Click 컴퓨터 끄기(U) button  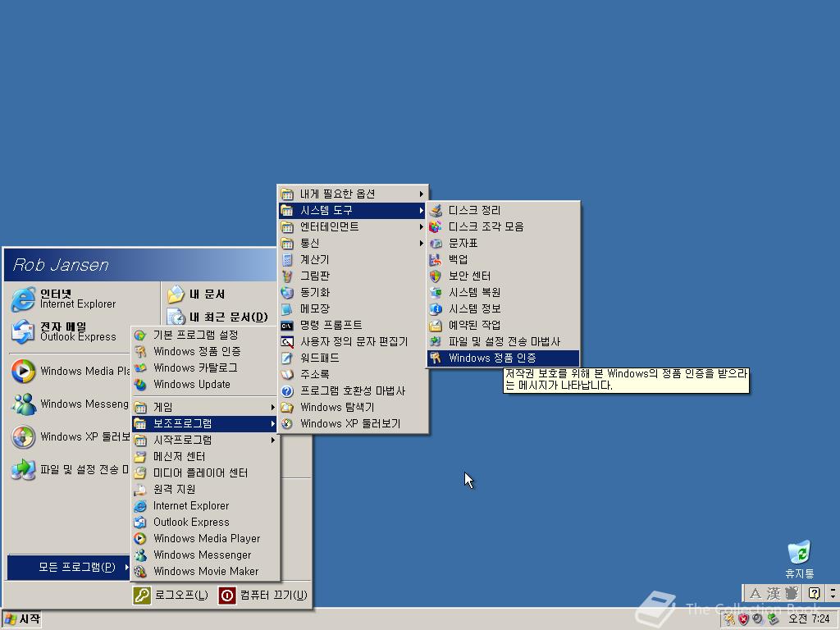263,596
